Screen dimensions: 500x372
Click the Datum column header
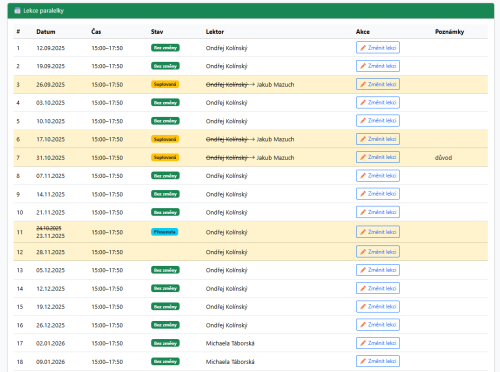46,32
